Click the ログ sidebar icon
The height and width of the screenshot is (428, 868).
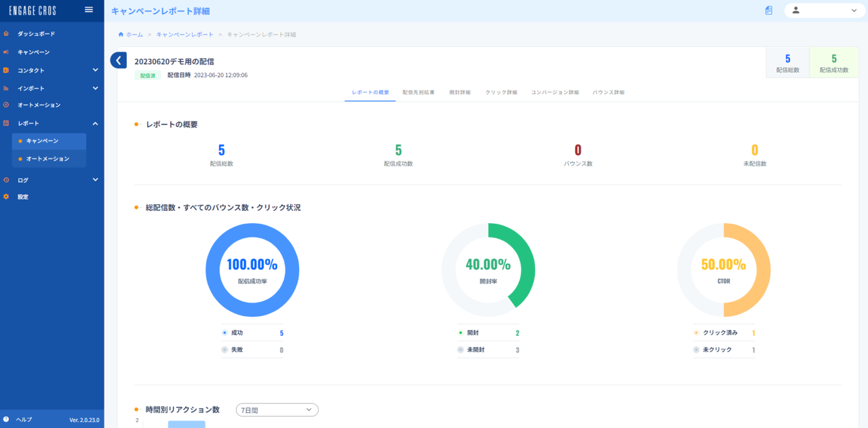6,180
